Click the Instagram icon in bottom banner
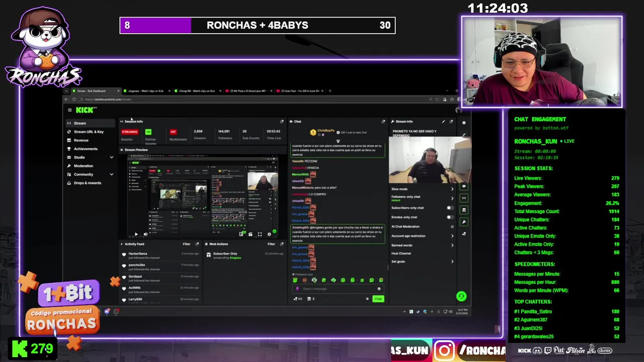This screenshot has width=644, height=362. [x=444, y=350]
